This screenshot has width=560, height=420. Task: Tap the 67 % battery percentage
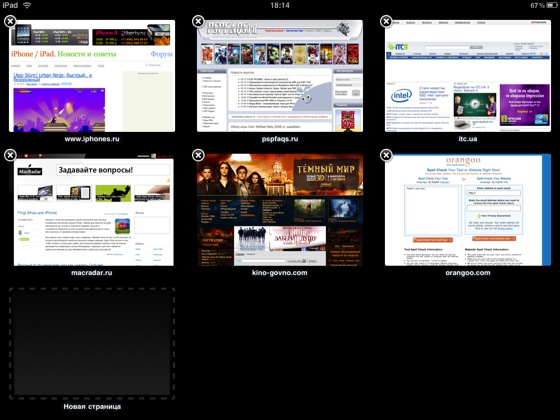point(537,5)
